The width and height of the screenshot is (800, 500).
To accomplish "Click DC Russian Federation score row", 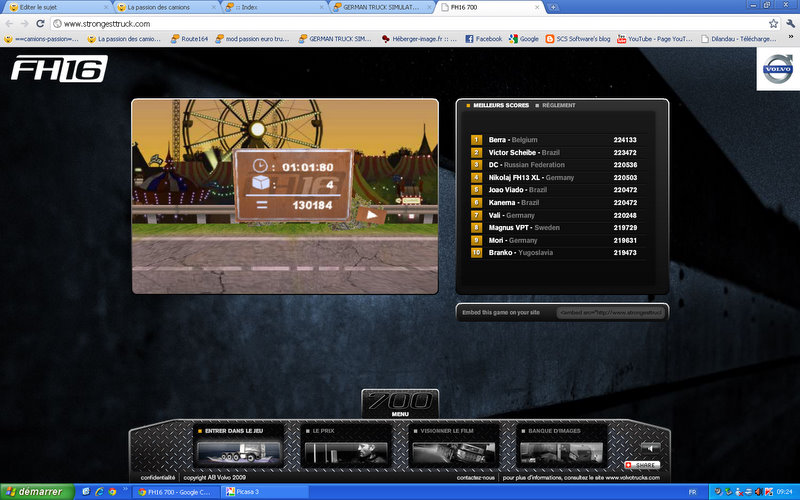I will 554,165.
